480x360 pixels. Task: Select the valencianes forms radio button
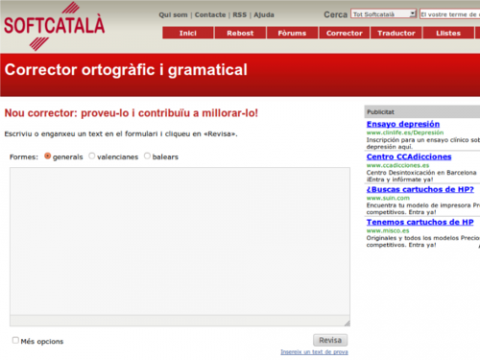click(x=92, y=156)
